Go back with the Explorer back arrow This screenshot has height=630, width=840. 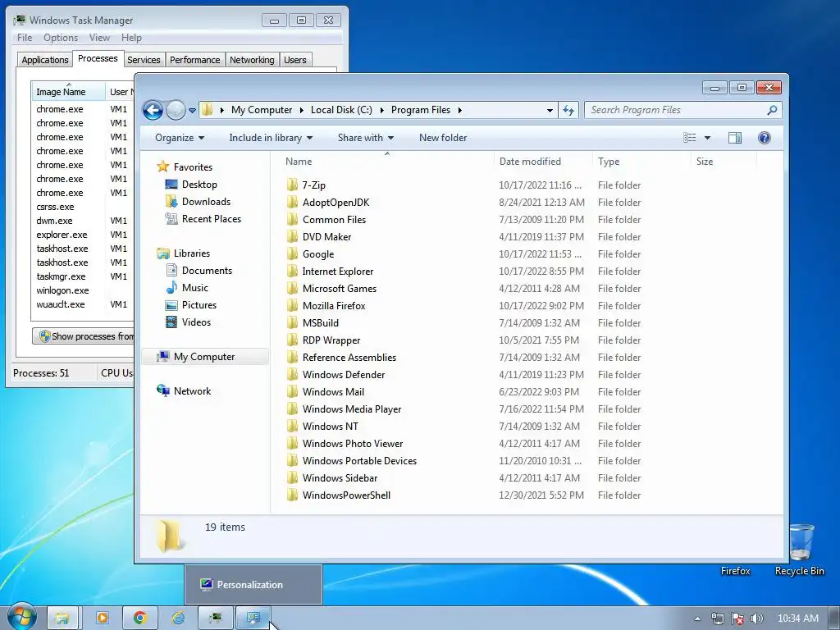(x=153, y=111)
